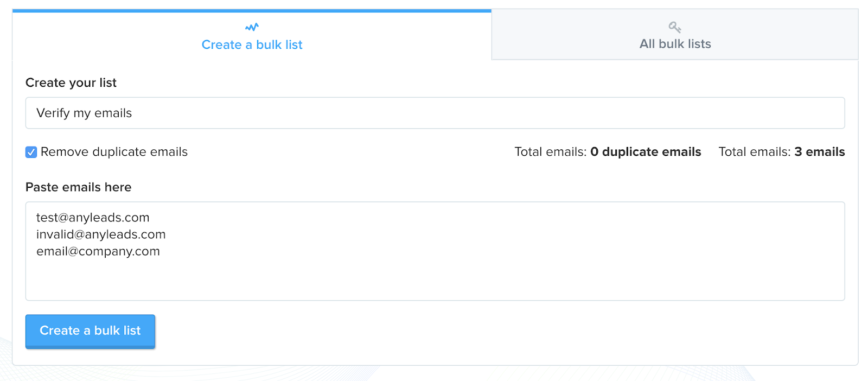Viewport: 868px width, 381px height.
Task: Uncheck the Remove duplicate emails checkbox
Action: point(31,152)
